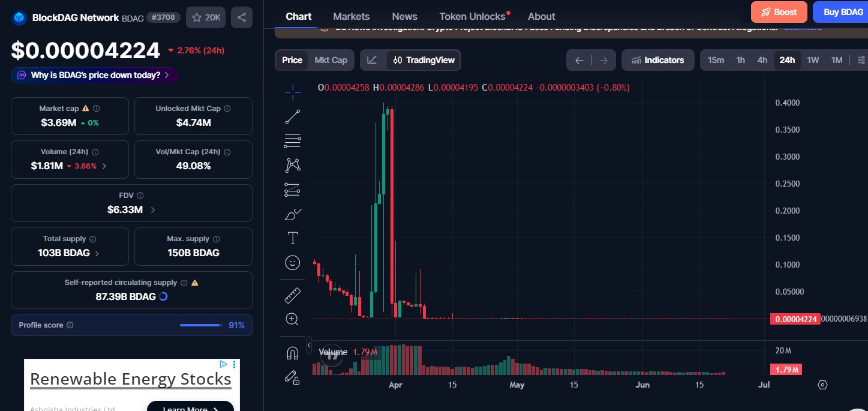The image size is (868, 411).
Task: Open the Token Unlocks tab
Action: [473, 16]
